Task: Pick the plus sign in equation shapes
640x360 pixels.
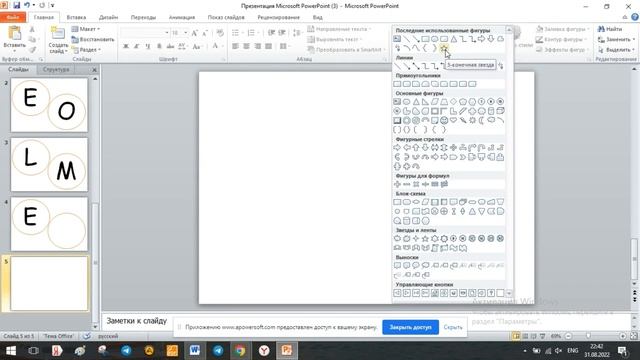Action: 397,184
